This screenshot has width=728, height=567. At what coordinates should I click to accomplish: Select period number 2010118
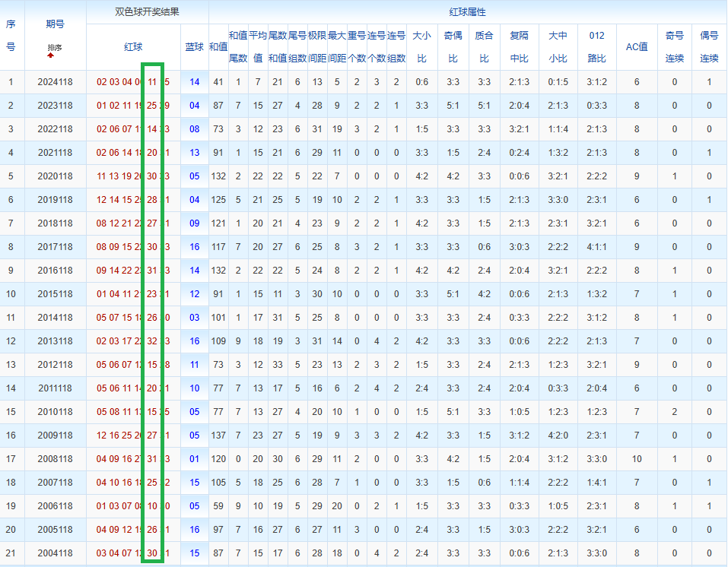(56, 412)
